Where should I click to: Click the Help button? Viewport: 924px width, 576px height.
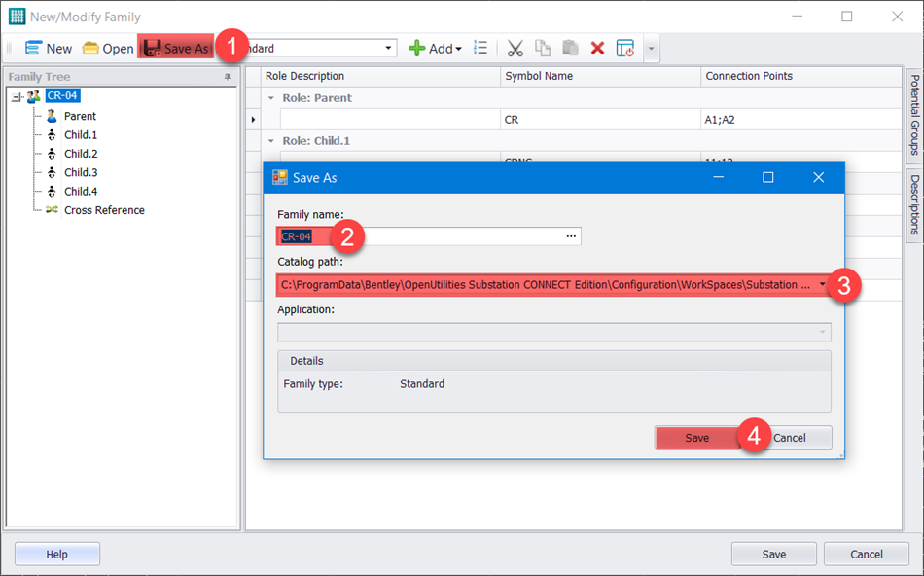[x=56, y=554]
